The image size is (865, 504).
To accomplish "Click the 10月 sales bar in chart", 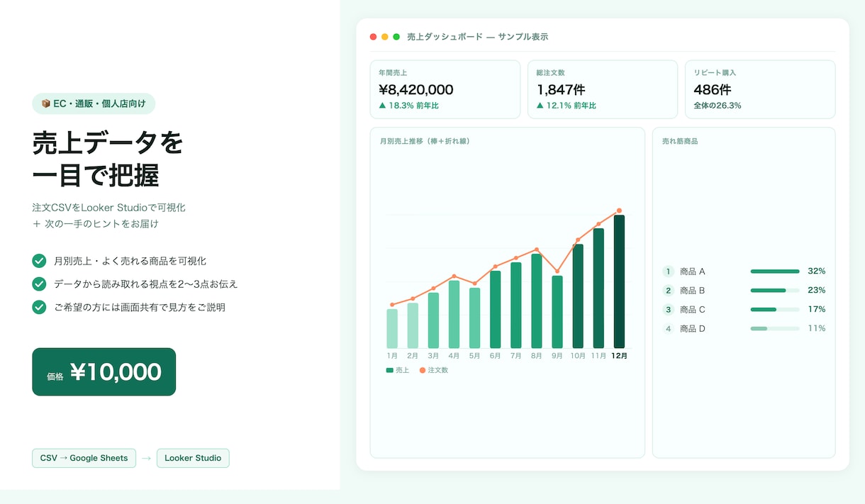I will tap(578, 296).
